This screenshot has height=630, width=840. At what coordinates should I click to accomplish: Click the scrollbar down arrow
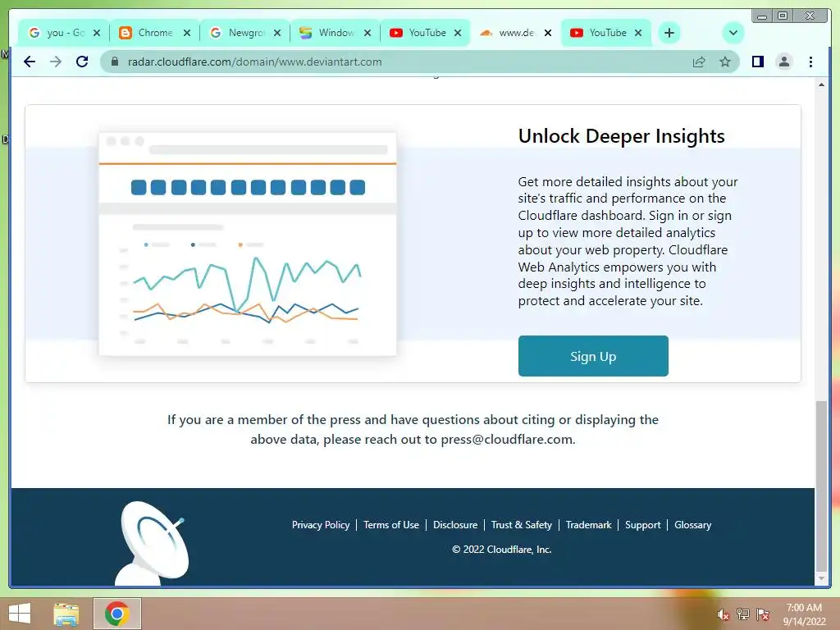click(x=820, y=578)
